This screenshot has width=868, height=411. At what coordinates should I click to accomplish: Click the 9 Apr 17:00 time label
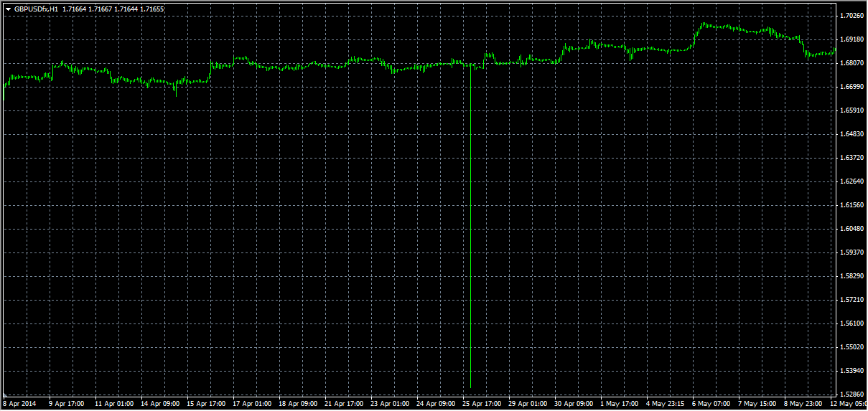click(x=66, y=404)
